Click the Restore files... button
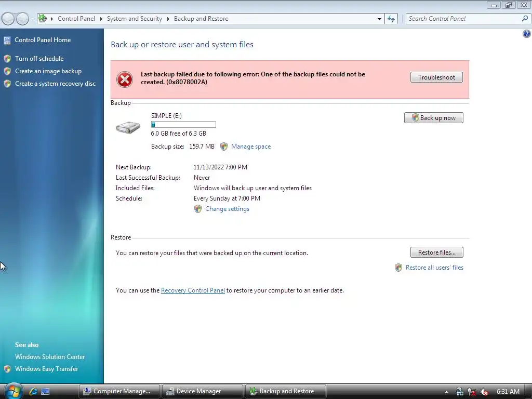Viewport: 532px width, 399px height. click(436, 252)
